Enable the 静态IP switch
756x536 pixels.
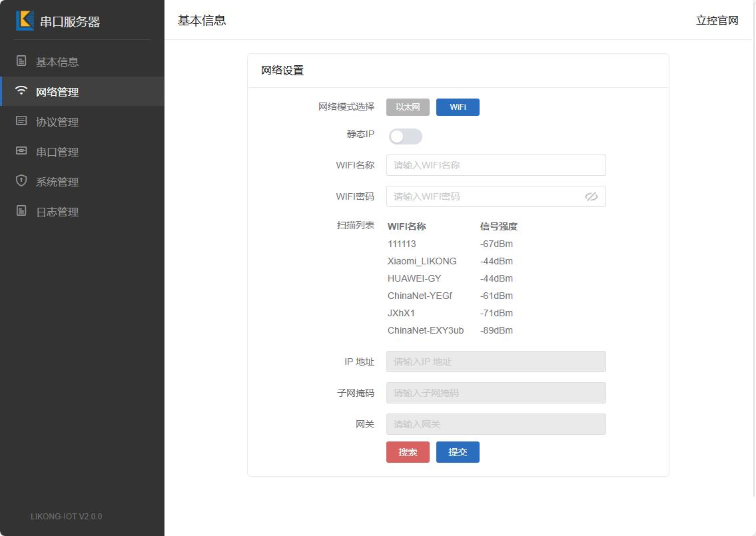coord(406,136)
